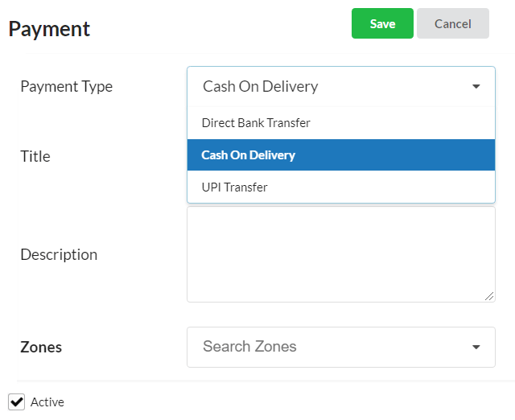Click the Payment page heading

(49, 29)
